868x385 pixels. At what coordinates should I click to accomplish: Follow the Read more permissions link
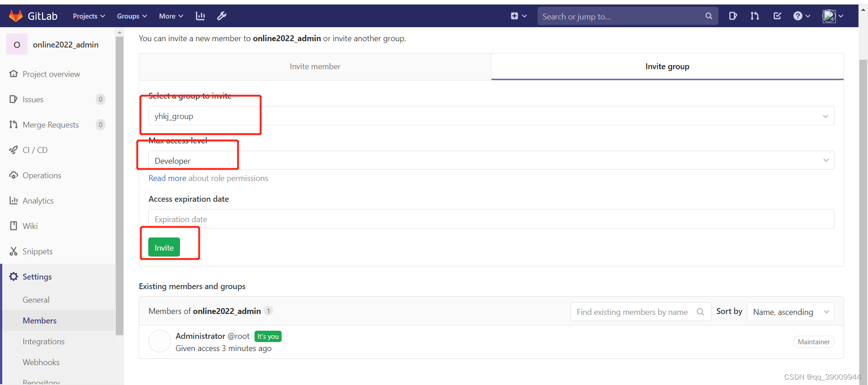pyautogui.click(x=167, y=178)
